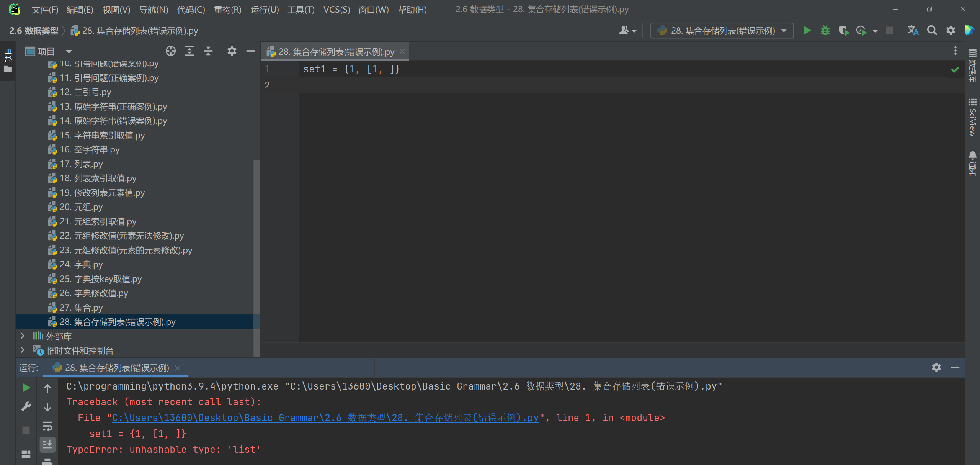
Task: Click the Profile run icon
Action: (x=861, y=31)
